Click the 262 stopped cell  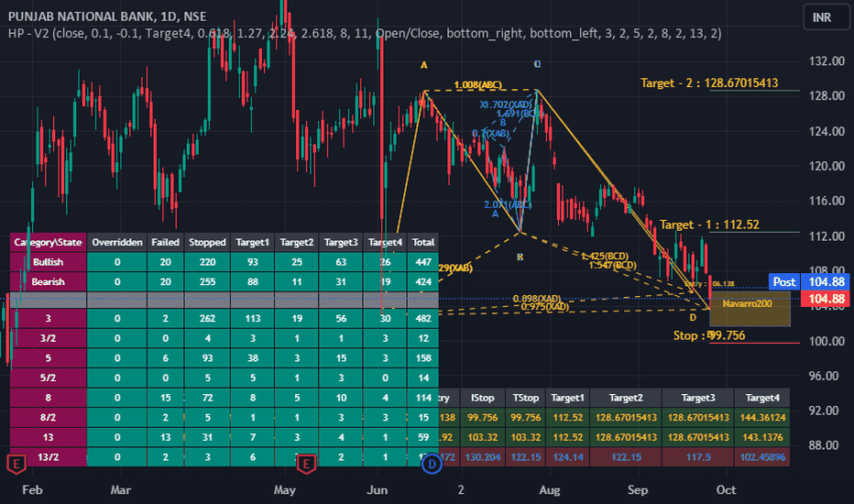tap(207, 318)
